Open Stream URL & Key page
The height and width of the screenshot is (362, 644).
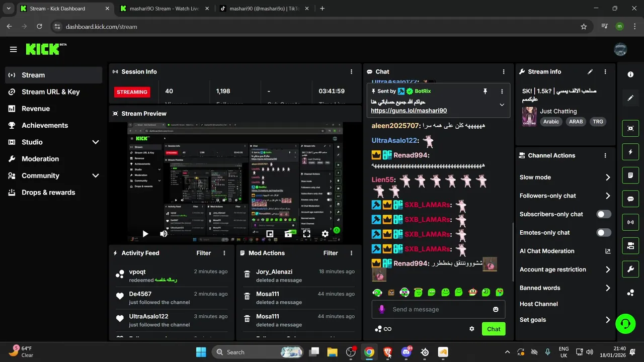point(54,92)
